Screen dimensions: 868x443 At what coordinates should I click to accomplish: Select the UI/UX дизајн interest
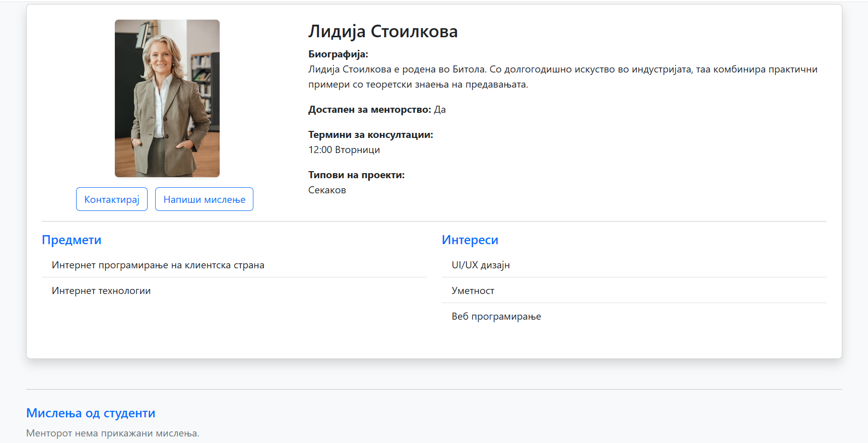click(x=481, y=265)
